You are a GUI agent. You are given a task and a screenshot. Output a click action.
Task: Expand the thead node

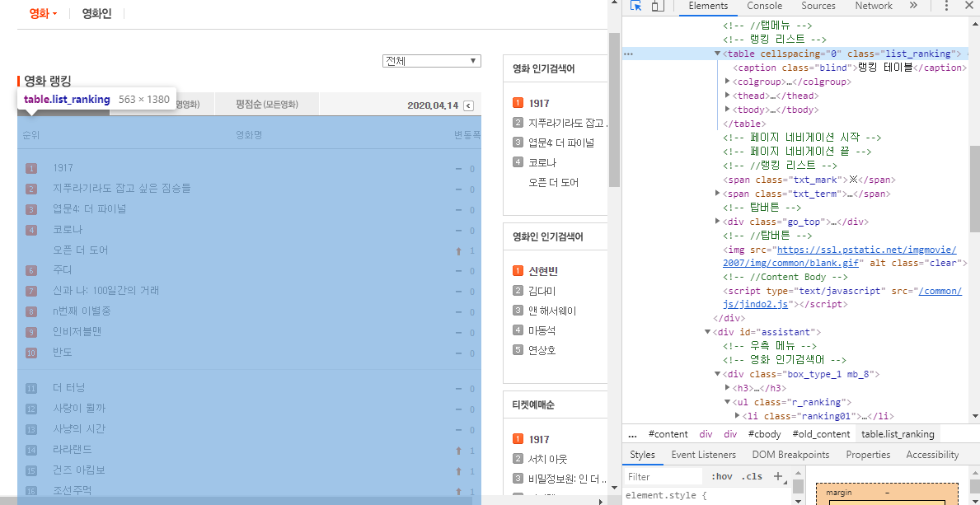(728, 95)
